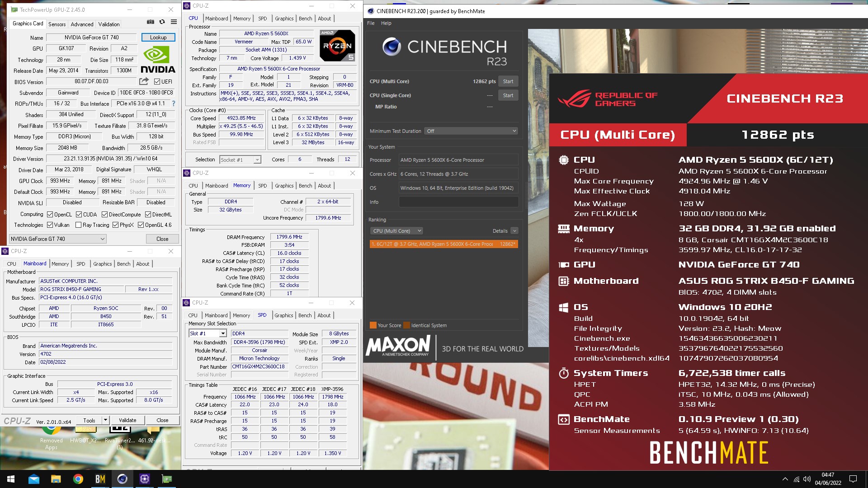Open Cinebench File menu

tap(371, 23)
